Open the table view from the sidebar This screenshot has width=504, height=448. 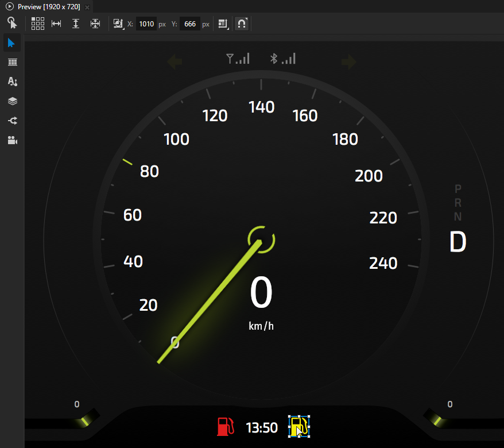pyautogui.click(x=12, y=62)
